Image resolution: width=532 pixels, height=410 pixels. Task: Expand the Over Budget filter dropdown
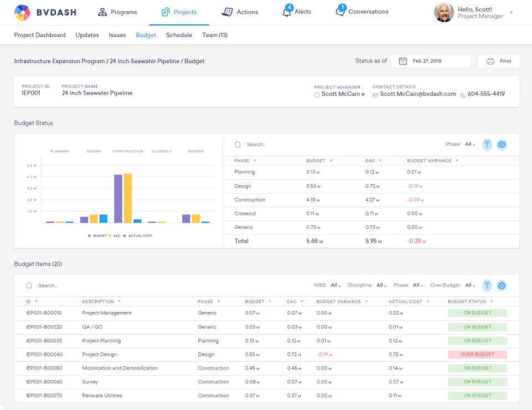(x=470, y=285)
